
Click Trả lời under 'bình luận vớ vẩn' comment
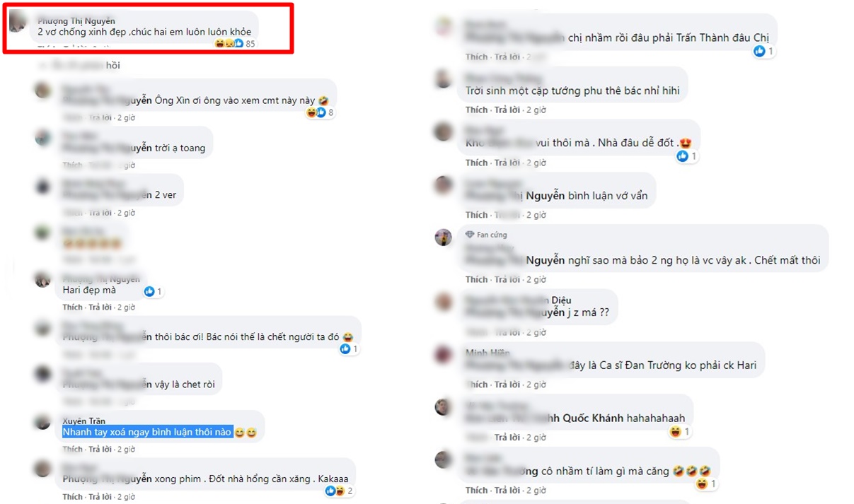[x=506, y=215]
